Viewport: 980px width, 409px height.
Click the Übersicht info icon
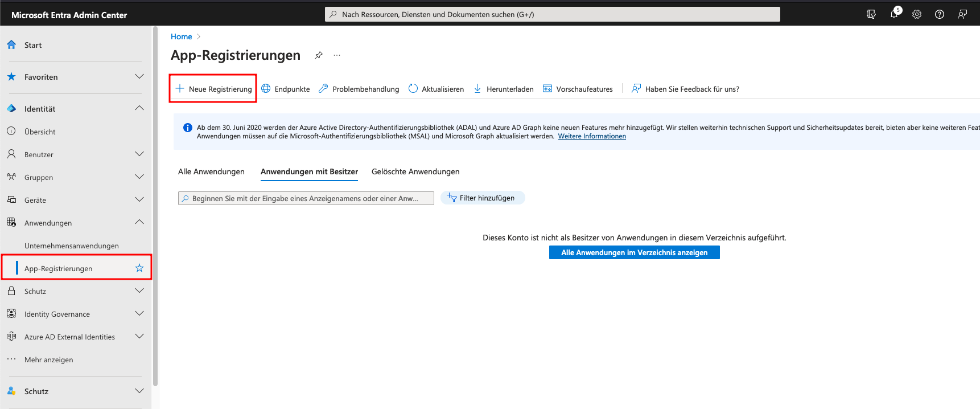pos(11,132)
